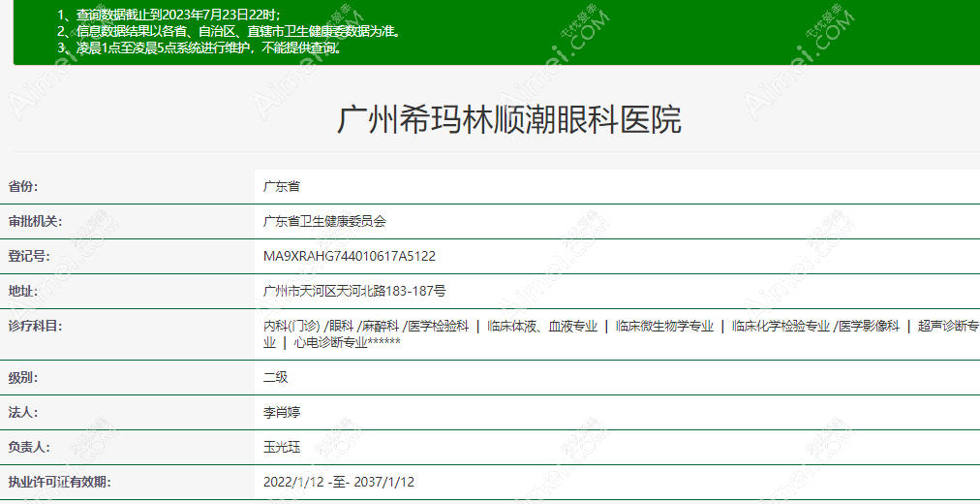Click the hospital title 广州希玛林顺潮眼科医院
The height and width of the screenshot is (504, 980).
click(x=508, y=120)
